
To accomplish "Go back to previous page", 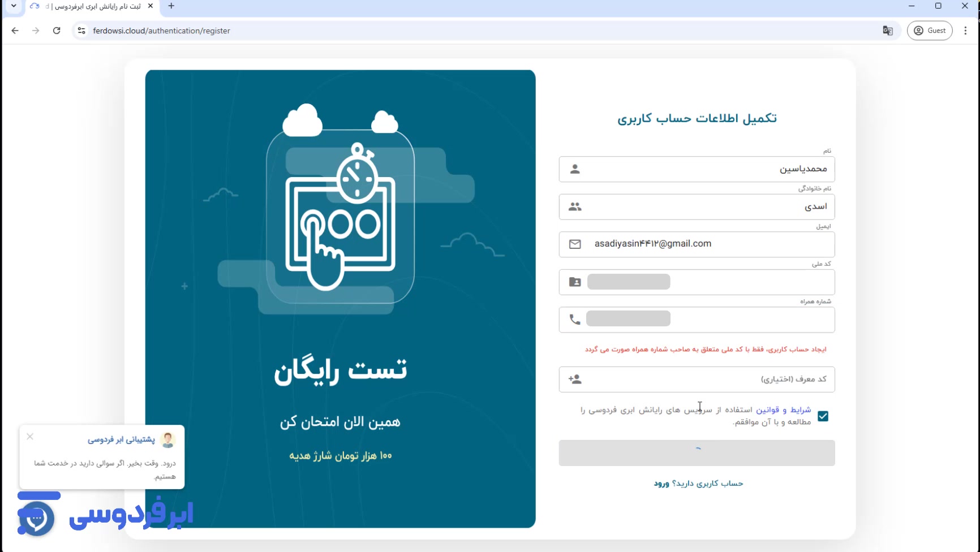I will 15,31.
